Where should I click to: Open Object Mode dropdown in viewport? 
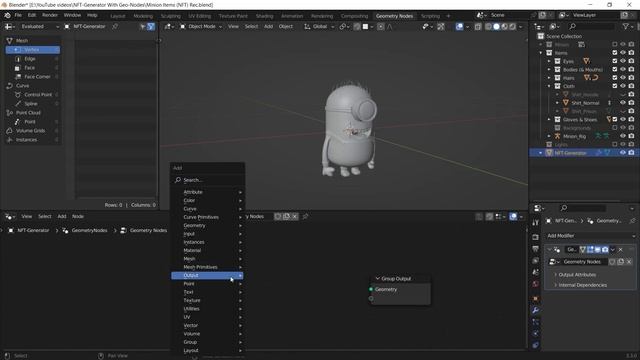click(x=201, y=27)
